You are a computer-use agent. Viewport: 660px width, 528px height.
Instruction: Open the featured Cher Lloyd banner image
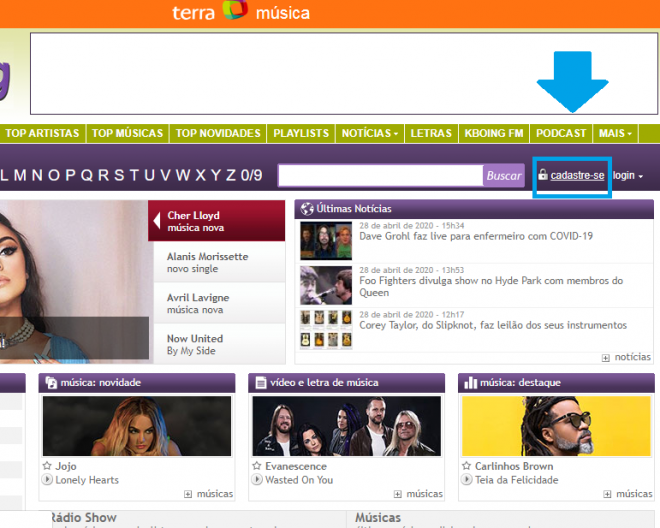pos(74,282)
